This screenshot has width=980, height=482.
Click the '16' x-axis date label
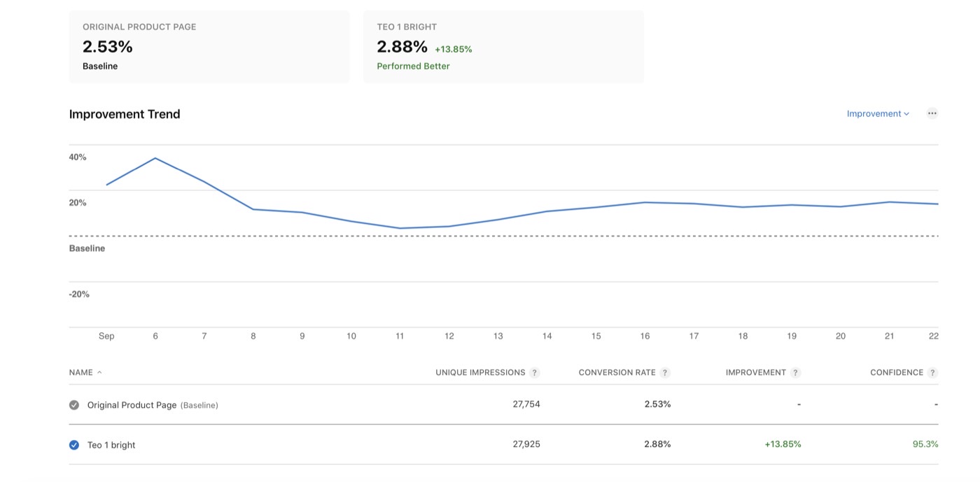[x=645, y=336]
